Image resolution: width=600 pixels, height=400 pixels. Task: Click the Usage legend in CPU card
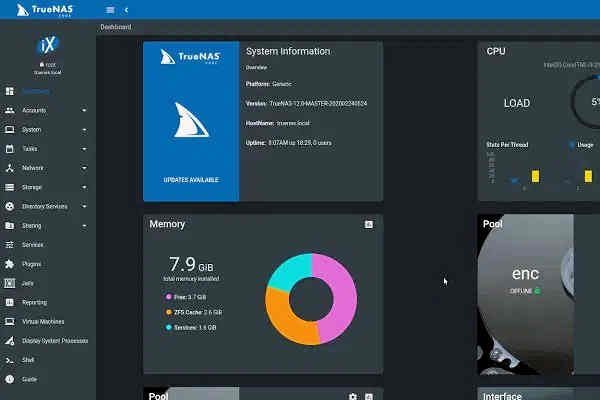(582, 145)
